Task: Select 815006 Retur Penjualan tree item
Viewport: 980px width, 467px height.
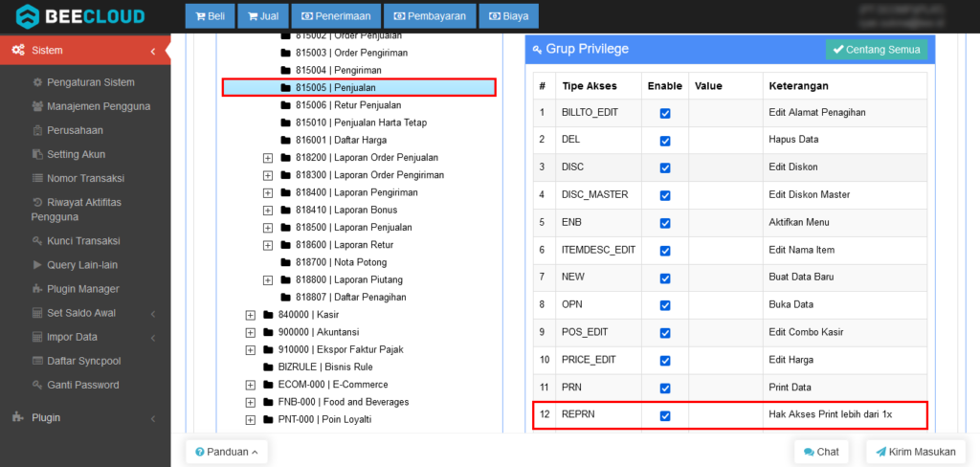Action: pos(348,104)
